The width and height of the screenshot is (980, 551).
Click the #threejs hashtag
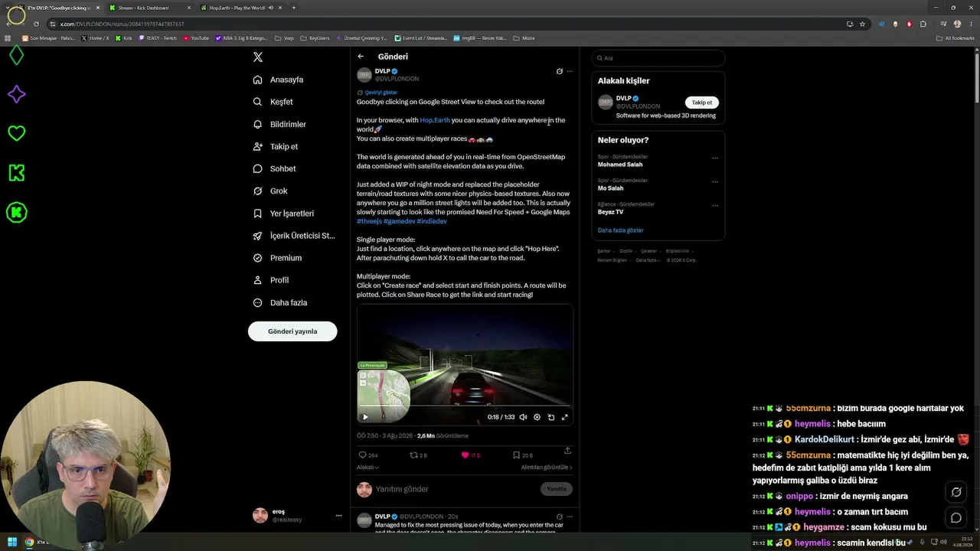pos(369,221)
